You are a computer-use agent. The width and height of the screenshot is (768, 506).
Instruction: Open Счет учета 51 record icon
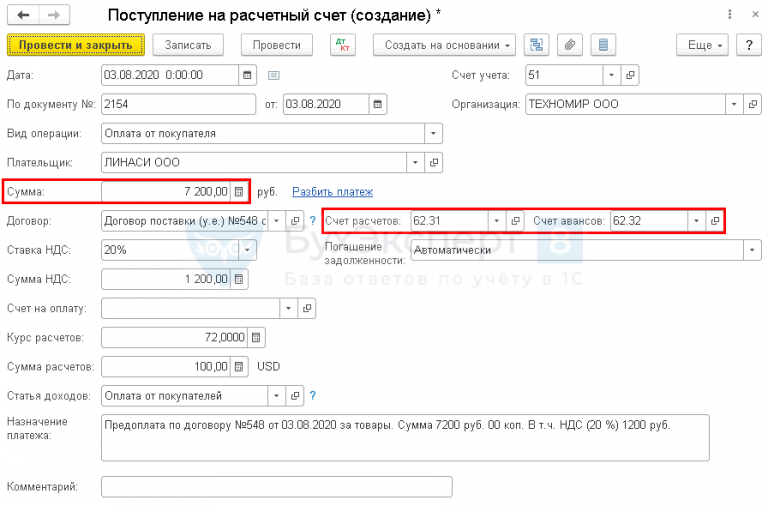click(x=630, y=75)
